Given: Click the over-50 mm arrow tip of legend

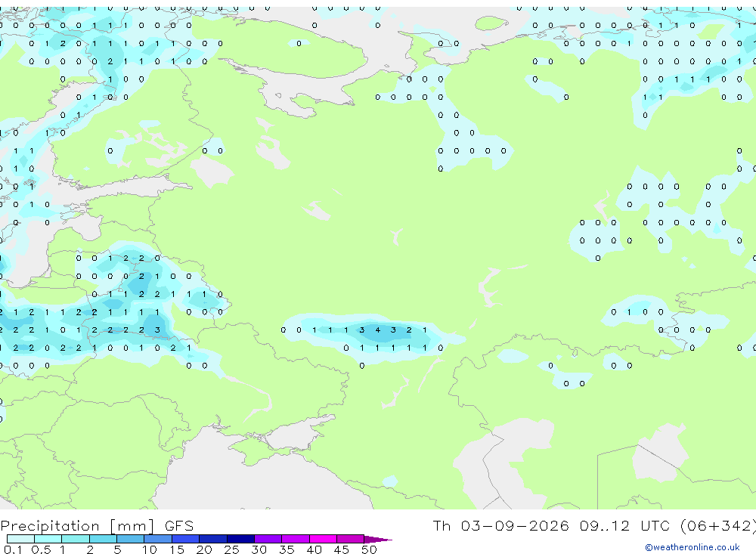Looking at the screenshot, I should [378, 539].
